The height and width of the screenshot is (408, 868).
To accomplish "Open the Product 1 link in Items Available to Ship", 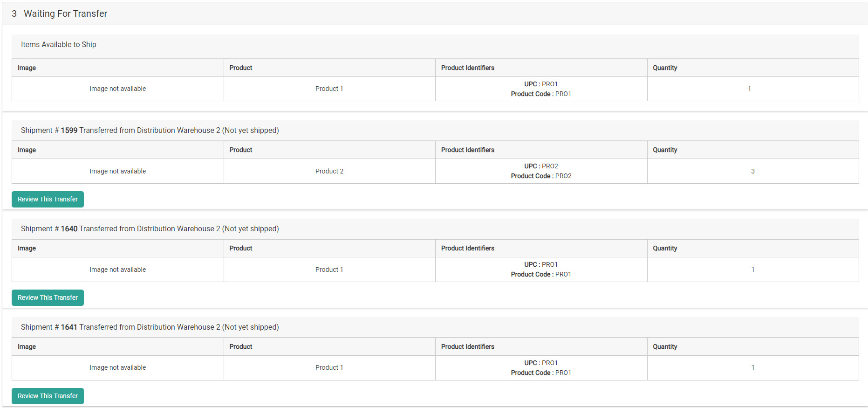I will point(329,89).
